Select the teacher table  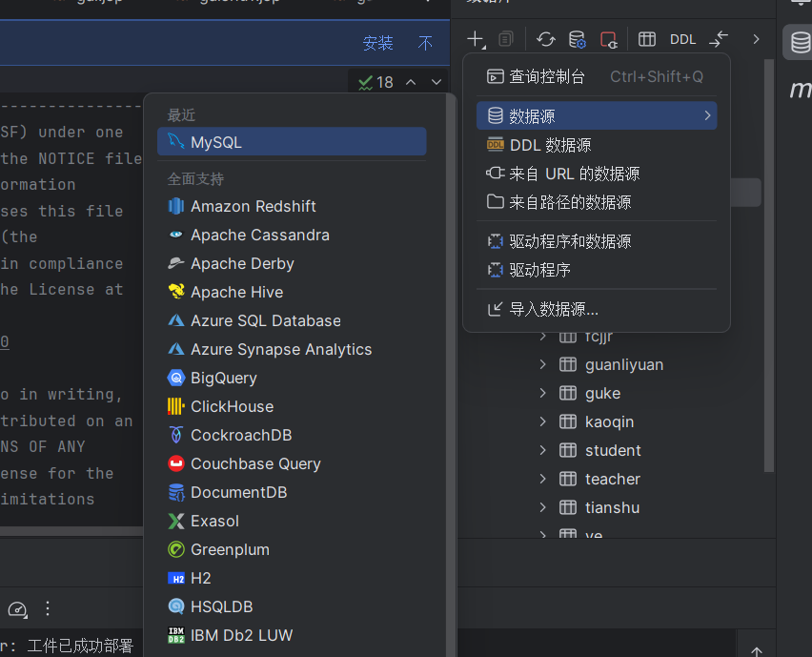613,479
